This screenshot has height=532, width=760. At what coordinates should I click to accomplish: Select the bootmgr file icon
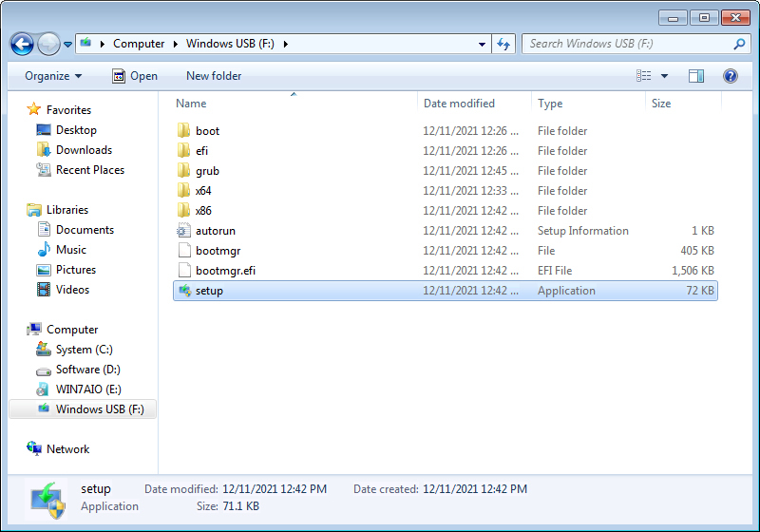(184, 251)
